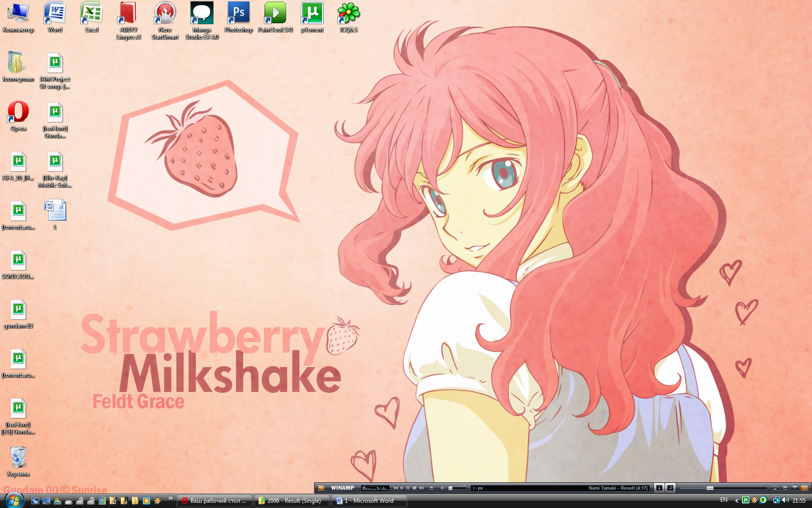Select JAM Project 98 songs torrent file
The width and height of the screenshot is (812, 508).
(55, 71)
